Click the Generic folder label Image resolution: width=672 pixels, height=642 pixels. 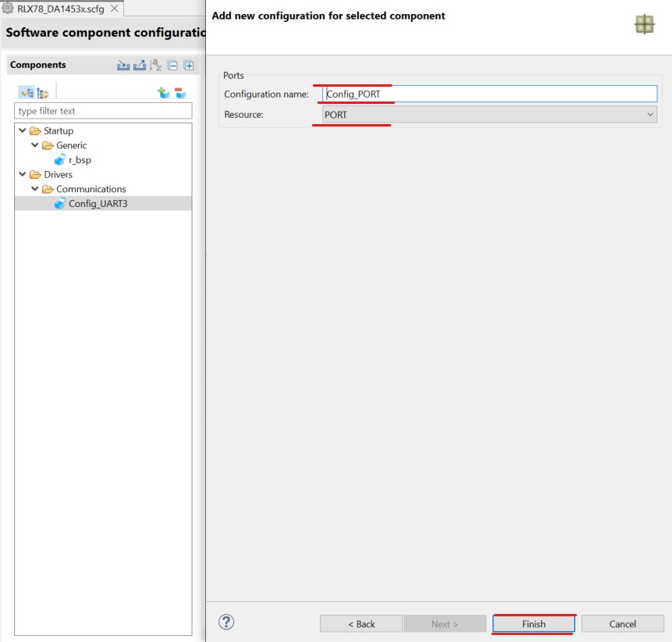tap(72, 145)
